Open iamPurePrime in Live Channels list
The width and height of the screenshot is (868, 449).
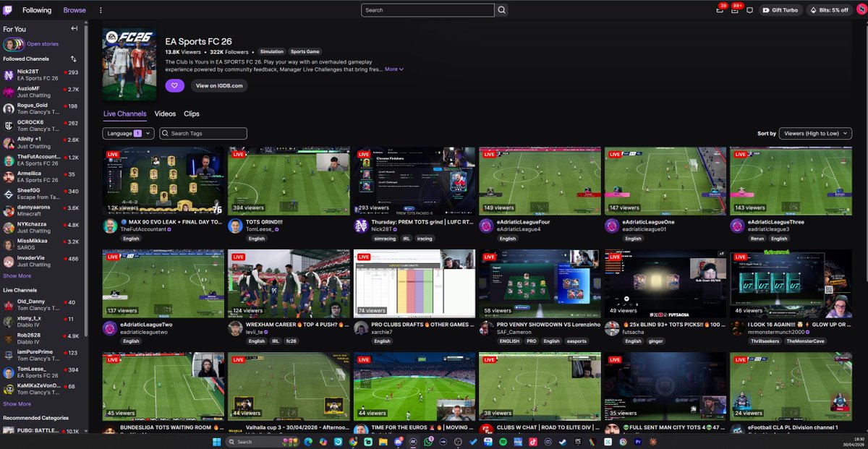43,356
